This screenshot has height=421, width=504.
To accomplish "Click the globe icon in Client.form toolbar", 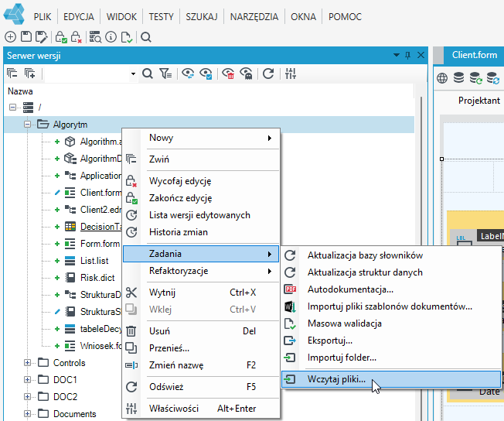I will [x=442, y=78].
